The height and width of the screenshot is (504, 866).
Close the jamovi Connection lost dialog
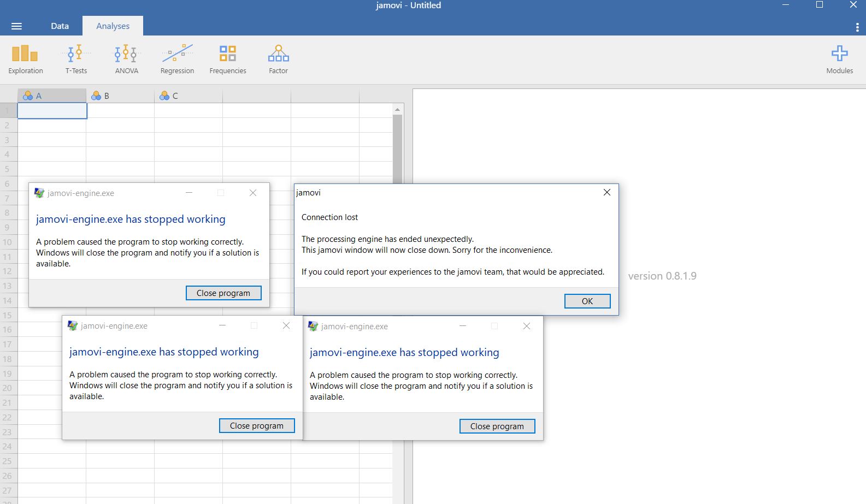tap(606, 192)
